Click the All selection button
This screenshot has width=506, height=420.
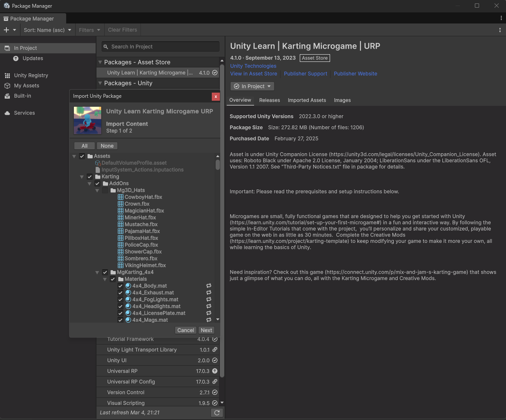85,146
